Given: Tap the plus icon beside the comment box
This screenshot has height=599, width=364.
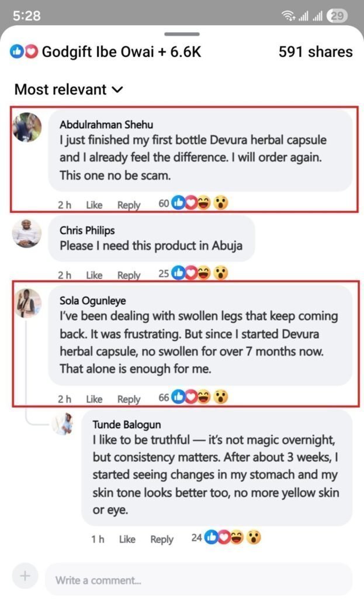Looking at the screenshot, I should tap(25, 576).
